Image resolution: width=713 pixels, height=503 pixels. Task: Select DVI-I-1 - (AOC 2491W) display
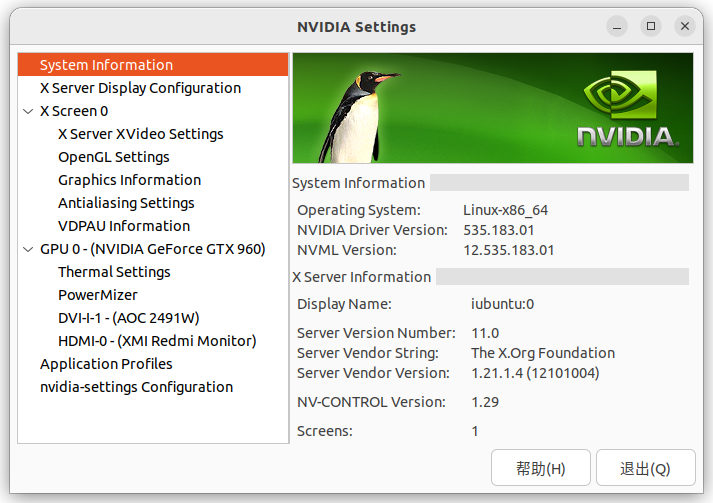(x=153, y=318)
